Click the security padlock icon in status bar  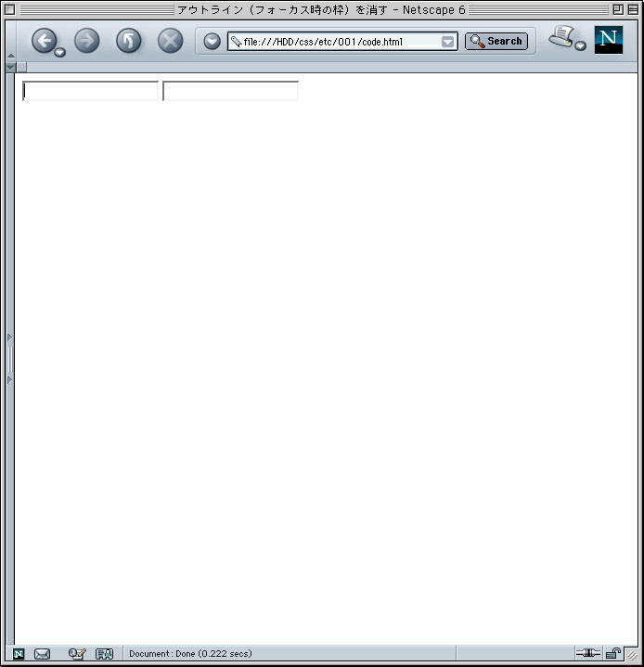(613, 653)
